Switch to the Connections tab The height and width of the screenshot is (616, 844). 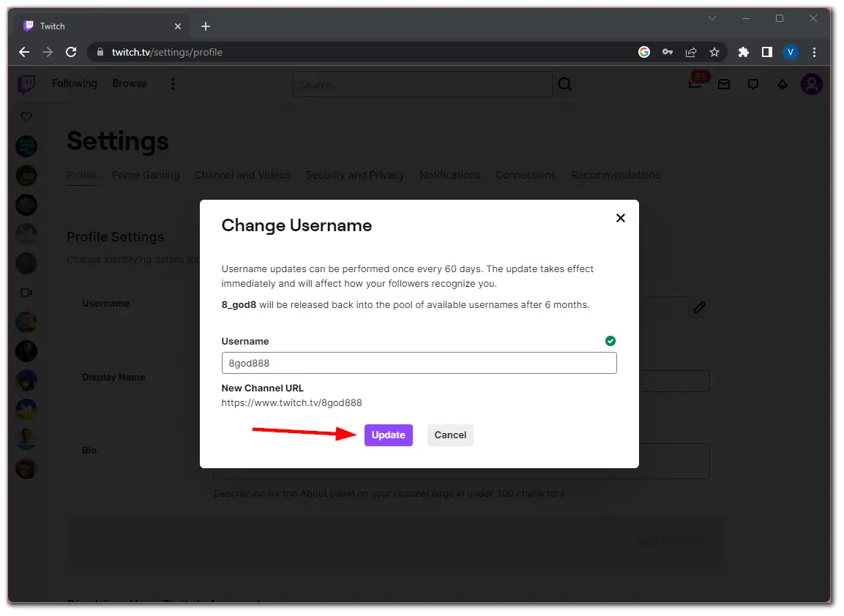pyautogui.click(x=526, y=175)
